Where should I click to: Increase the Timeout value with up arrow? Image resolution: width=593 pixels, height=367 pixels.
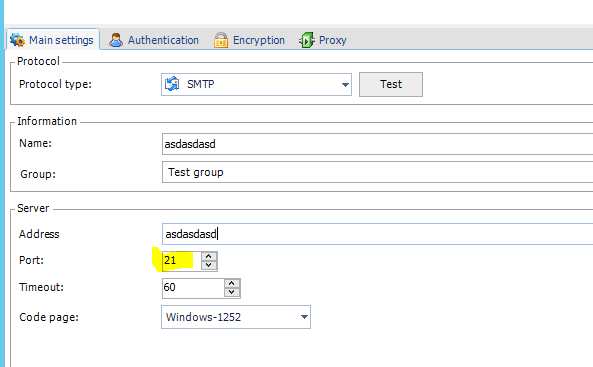[232, 283]
